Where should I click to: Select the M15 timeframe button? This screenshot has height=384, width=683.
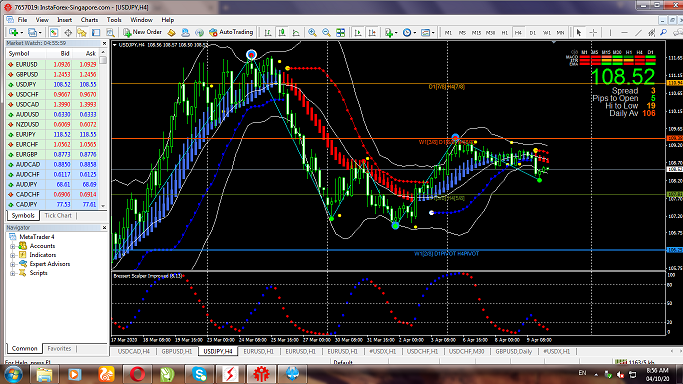pos(476,33)
